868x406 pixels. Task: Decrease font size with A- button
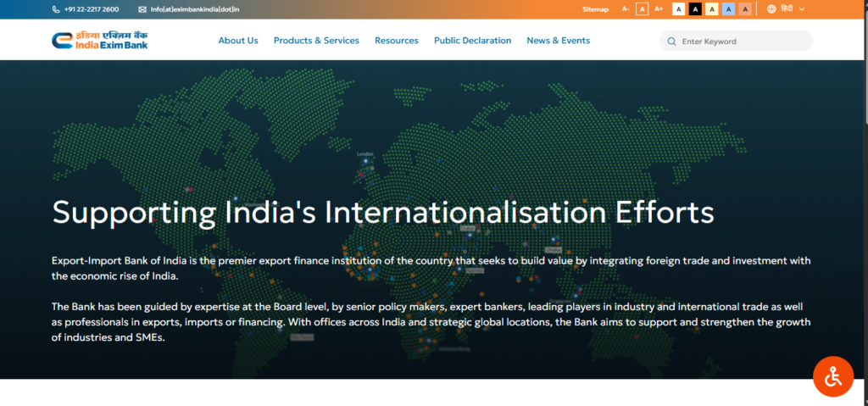[x=626, y=8]
